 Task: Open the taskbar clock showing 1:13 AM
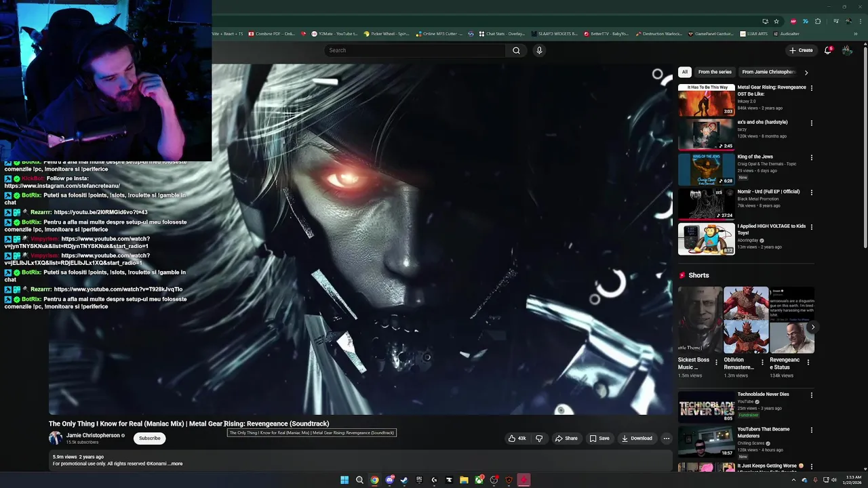[853, 480]
